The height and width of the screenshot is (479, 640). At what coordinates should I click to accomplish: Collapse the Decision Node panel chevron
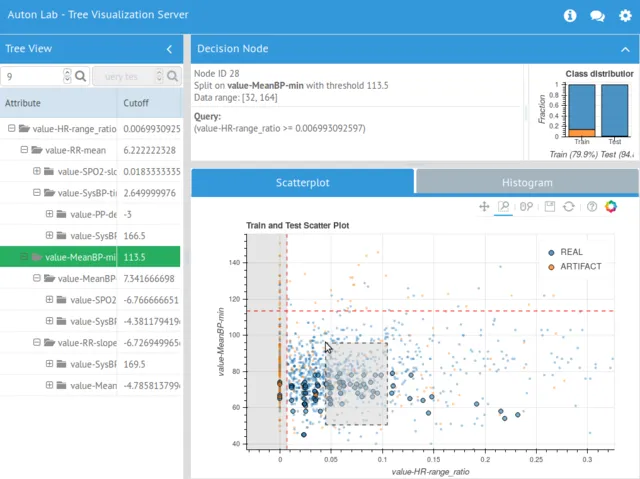point(625,49)
